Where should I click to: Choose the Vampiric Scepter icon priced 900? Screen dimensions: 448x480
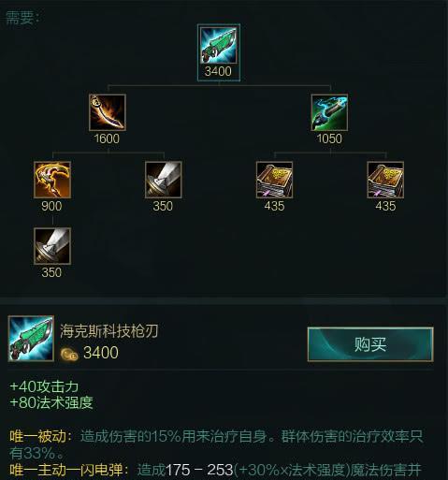52,180
